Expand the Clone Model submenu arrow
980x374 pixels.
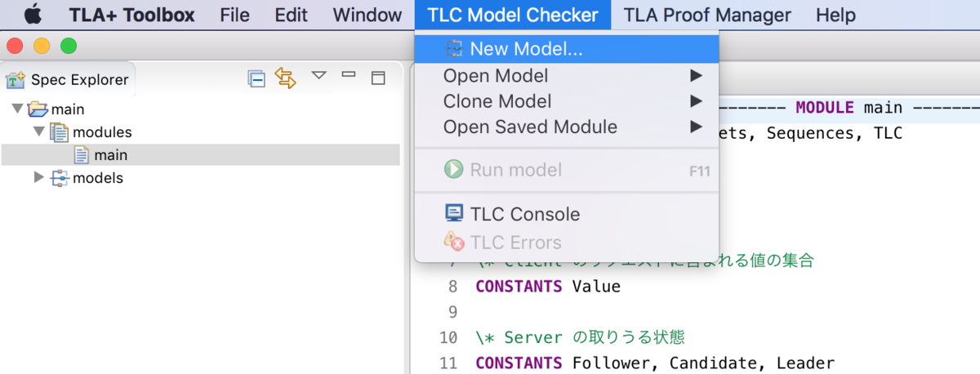coord(696,101)
